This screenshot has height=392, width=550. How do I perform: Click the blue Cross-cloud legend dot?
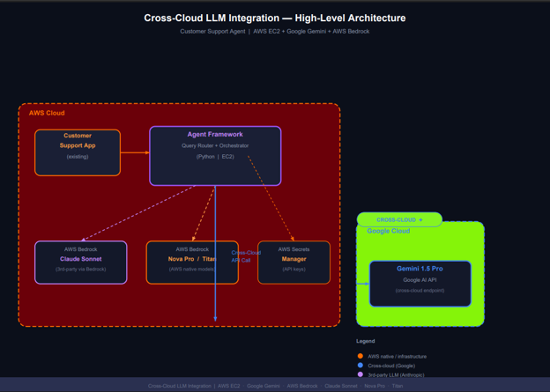(x=360, y=366)
